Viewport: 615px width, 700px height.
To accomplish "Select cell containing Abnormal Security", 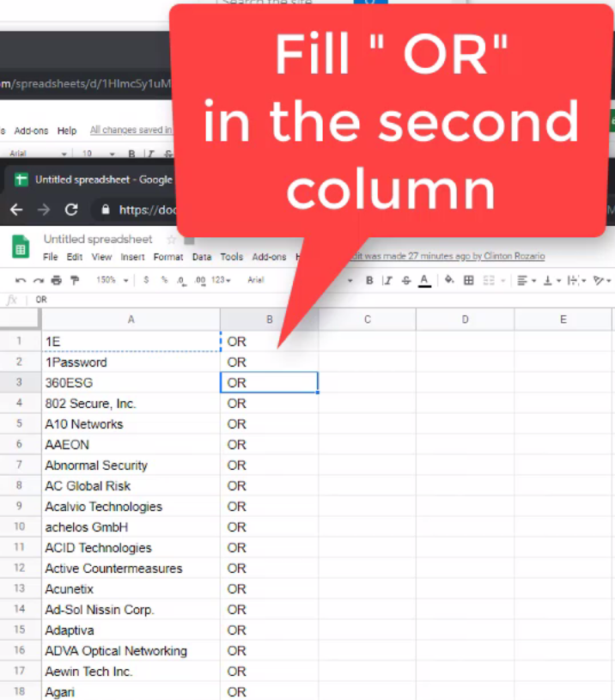I will (x=131, y=466).
